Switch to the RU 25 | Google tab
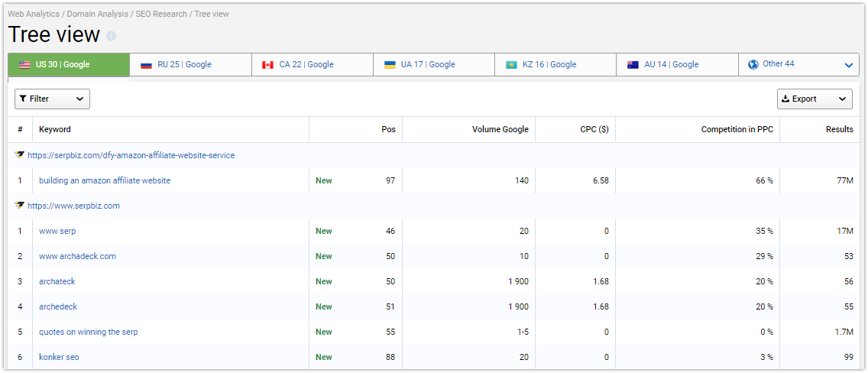Screen dimensions: 868x373 190,65
